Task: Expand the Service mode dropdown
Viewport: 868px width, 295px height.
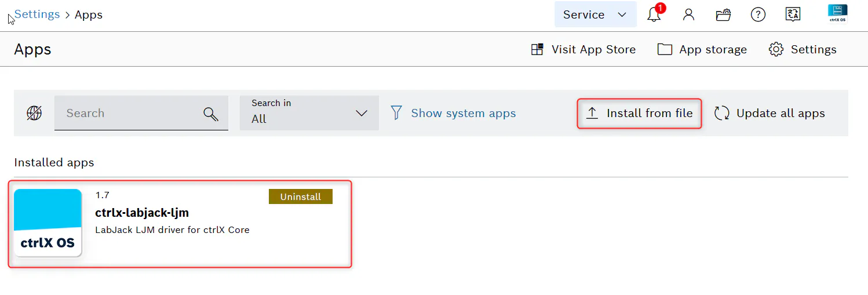Action: 595,14
